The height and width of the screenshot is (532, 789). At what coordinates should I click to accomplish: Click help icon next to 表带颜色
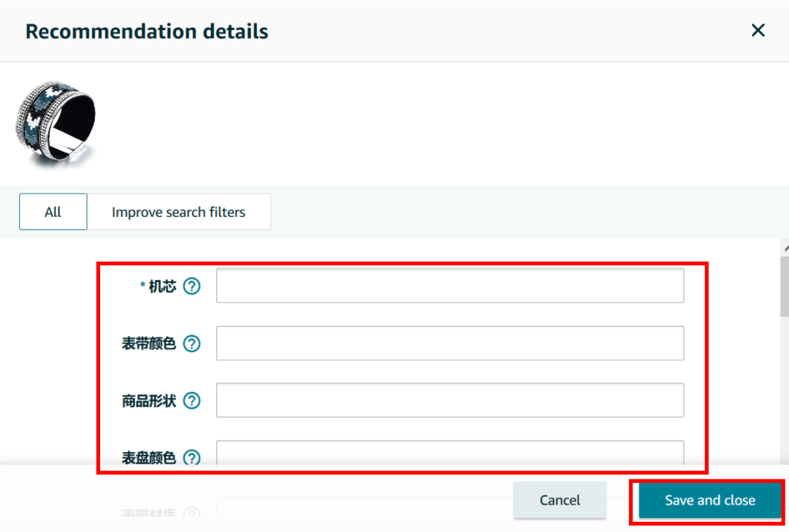[x=191, y=343]
